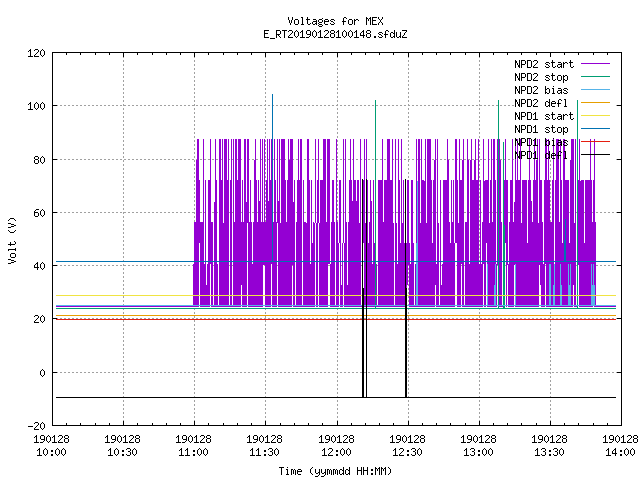Click the x-axis tick label 190128 10:00
The width and height of the screenshot is (640, 480).
point(51,446)
